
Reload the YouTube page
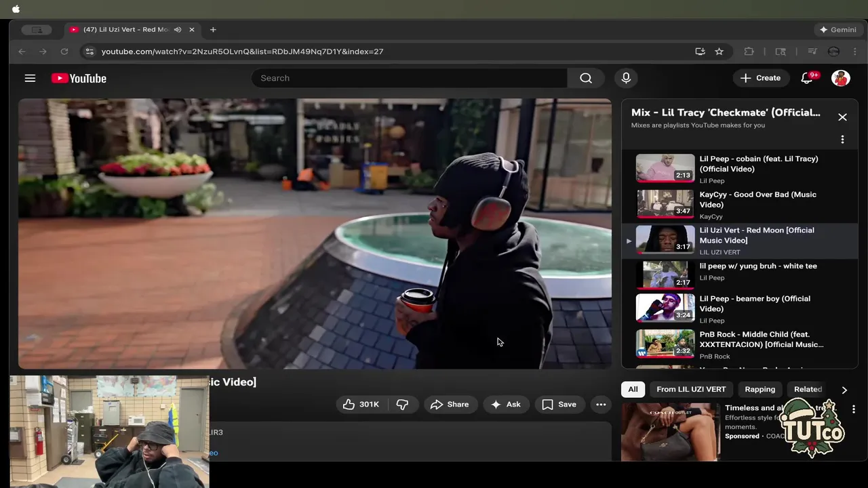64,52
